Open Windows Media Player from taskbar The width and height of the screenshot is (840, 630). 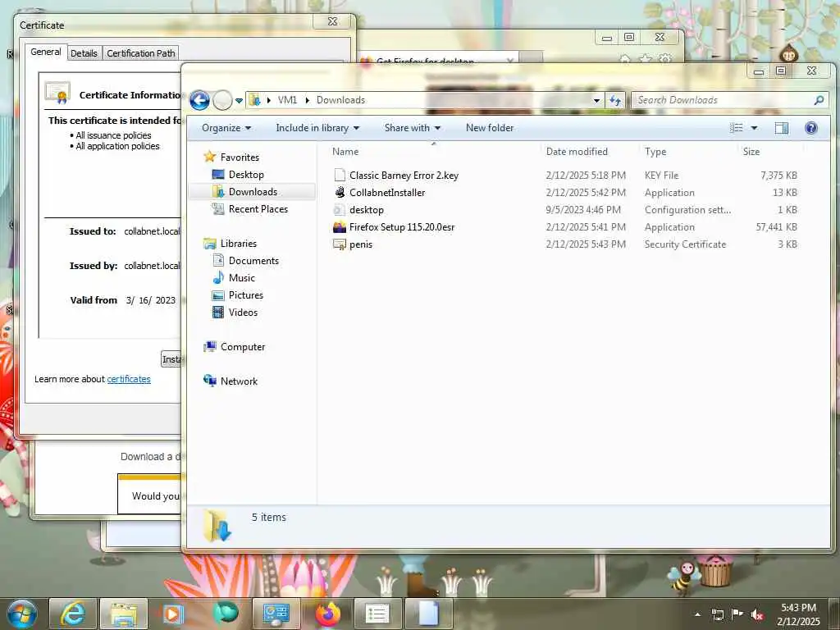click(172, 614)
